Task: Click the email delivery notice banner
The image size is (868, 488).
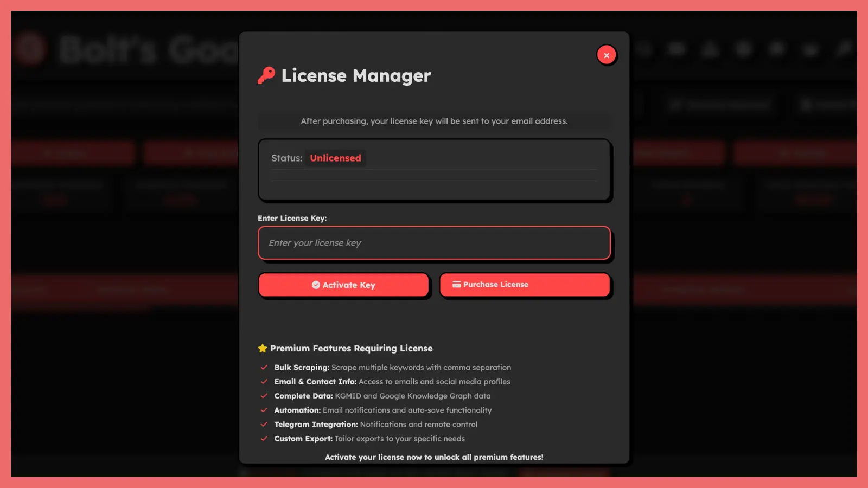Action: pyautogui.click(x=434, y=121)
